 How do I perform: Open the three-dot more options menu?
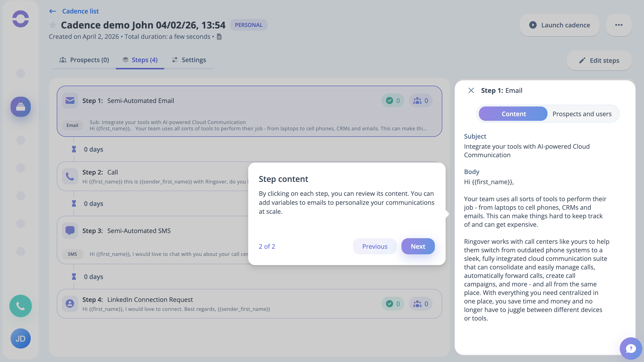coord(618,25)
